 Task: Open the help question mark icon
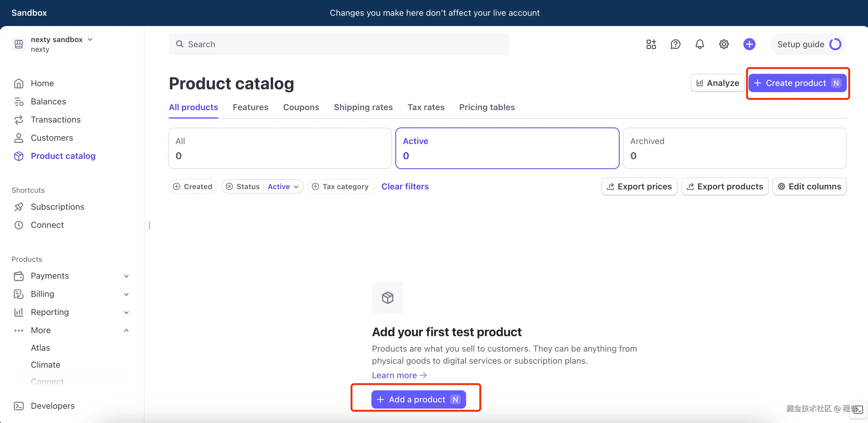click(x=675, y=44)
